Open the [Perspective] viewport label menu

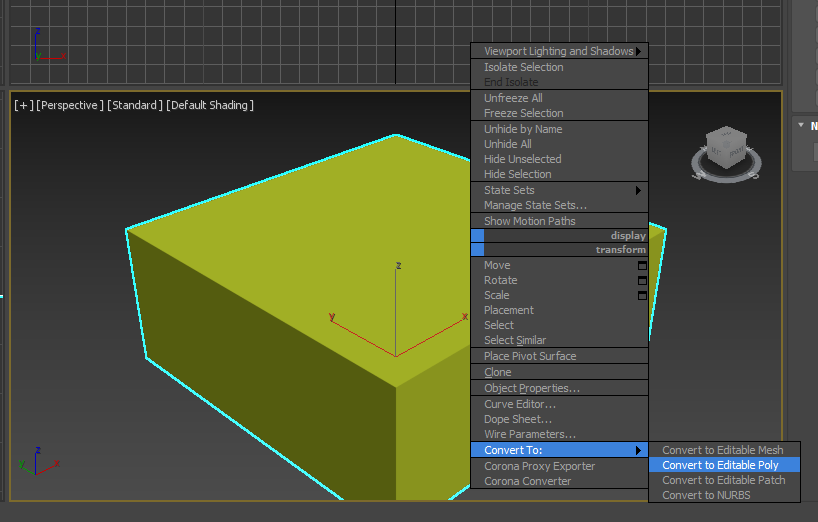pos(69,105)
